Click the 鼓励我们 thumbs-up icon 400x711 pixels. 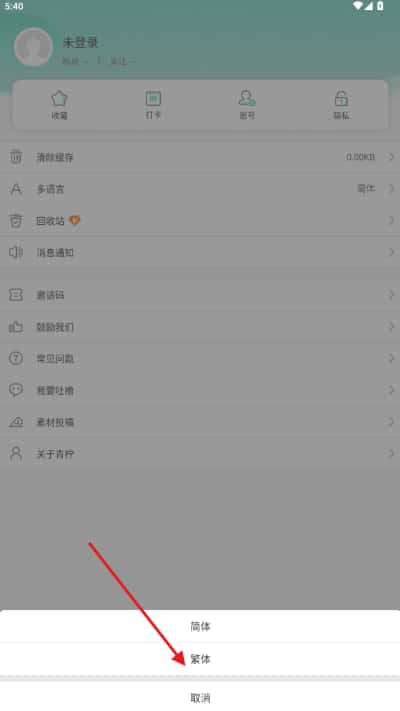[16, 326]
